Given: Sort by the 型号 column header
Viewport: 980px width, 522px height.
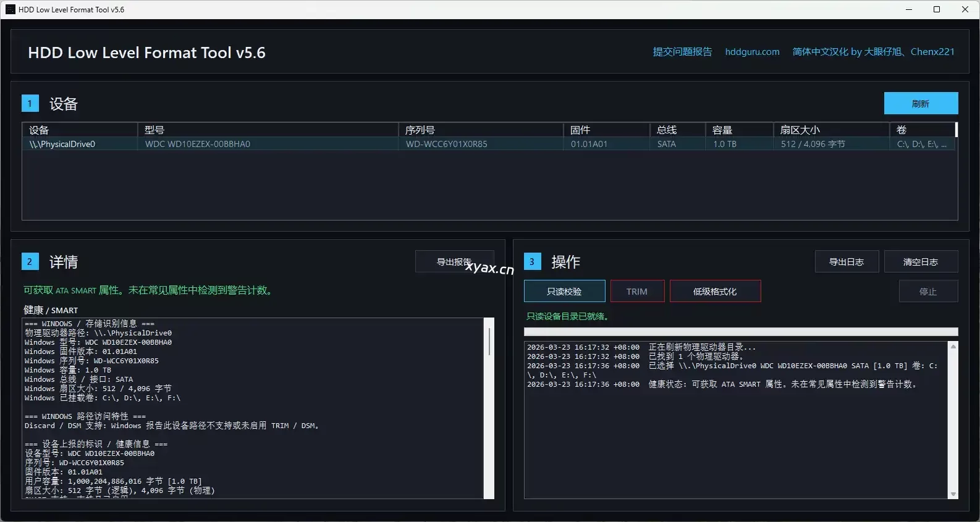Looking at the screenshot, I should click(268, 130).
